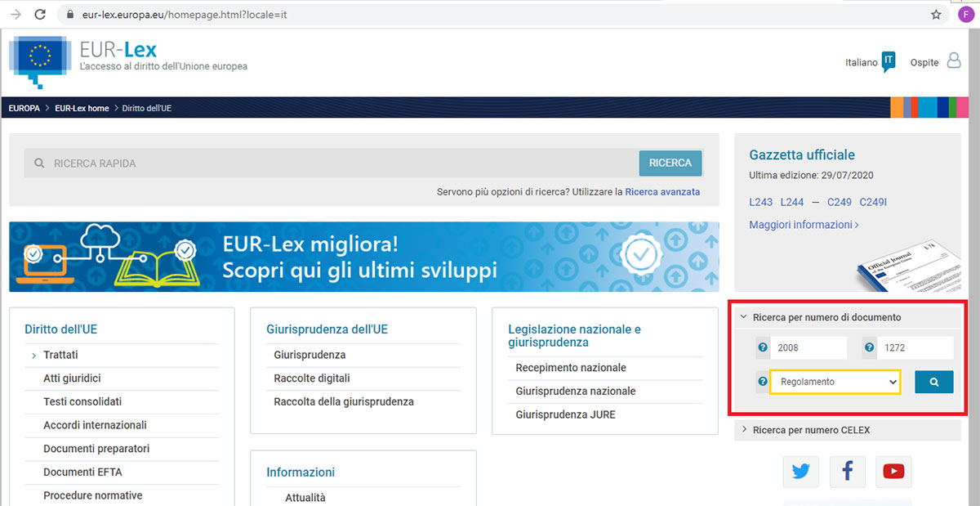This screenshot has width=980, height=506.
Task: Click the browser address bar URL
Action: [x=185, y=15]
